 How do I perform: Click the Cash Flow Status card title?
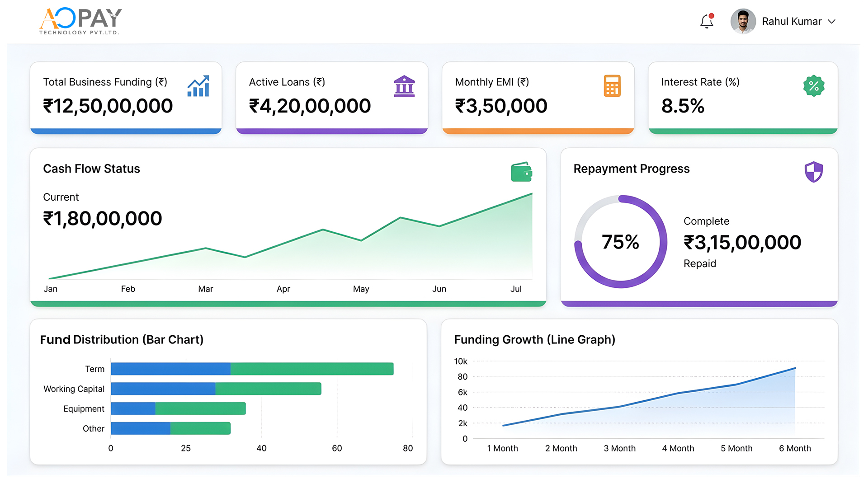pyautogui.click(x=91, y=169)
